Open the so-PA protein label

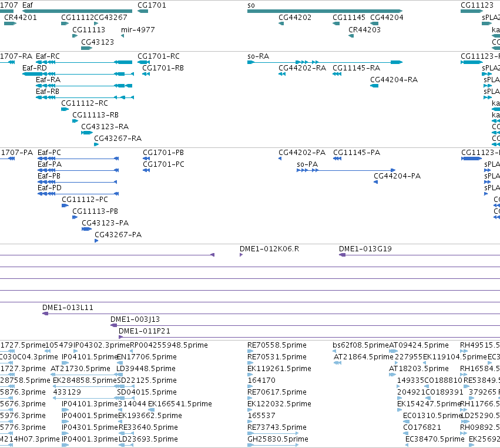pos(307,164)
